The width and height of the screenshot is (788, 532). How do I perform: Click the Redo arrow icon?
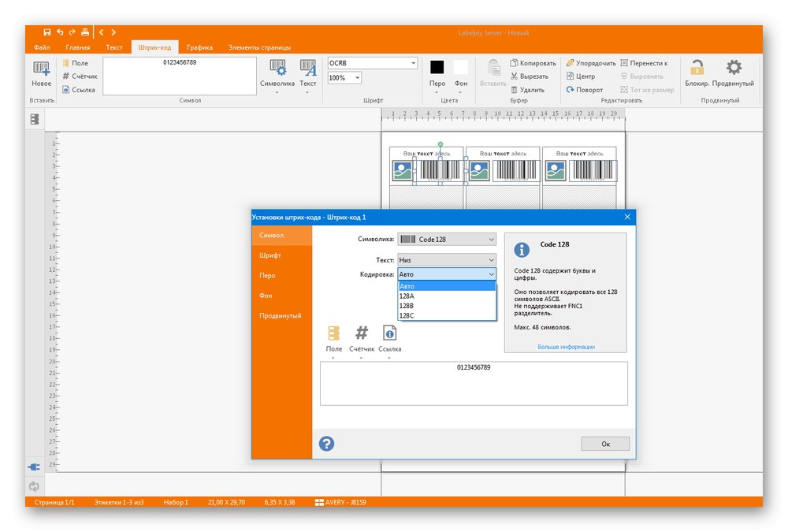[x=72, y=32]
